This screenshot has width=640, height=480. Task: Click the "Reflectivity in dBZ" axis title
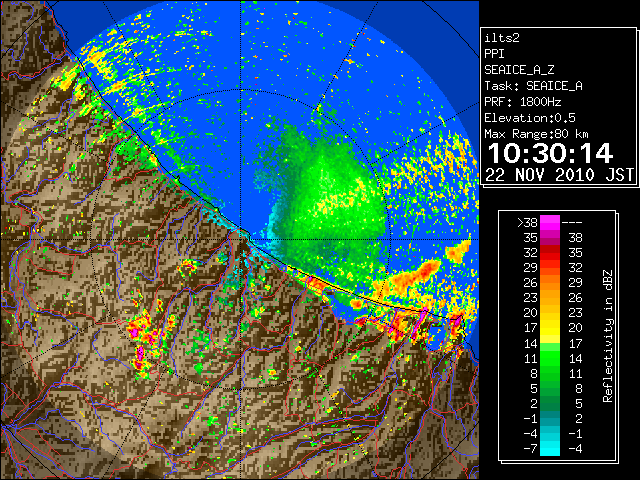tap(608, 336)
